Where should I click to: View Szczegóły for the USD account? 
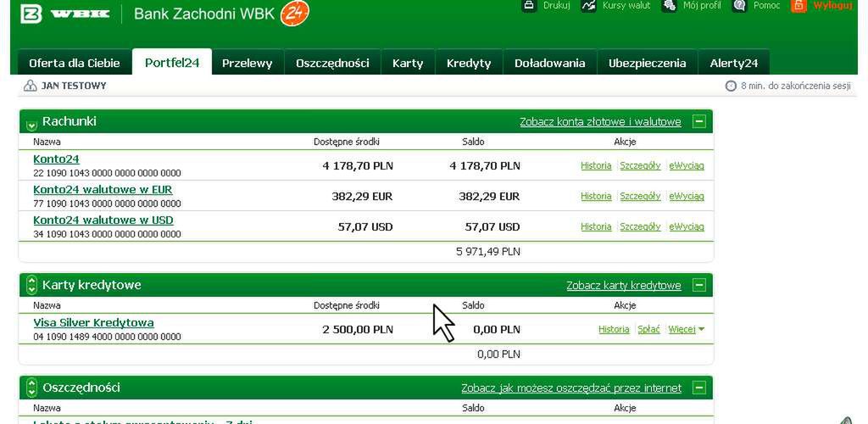click(x=640, y=226)
